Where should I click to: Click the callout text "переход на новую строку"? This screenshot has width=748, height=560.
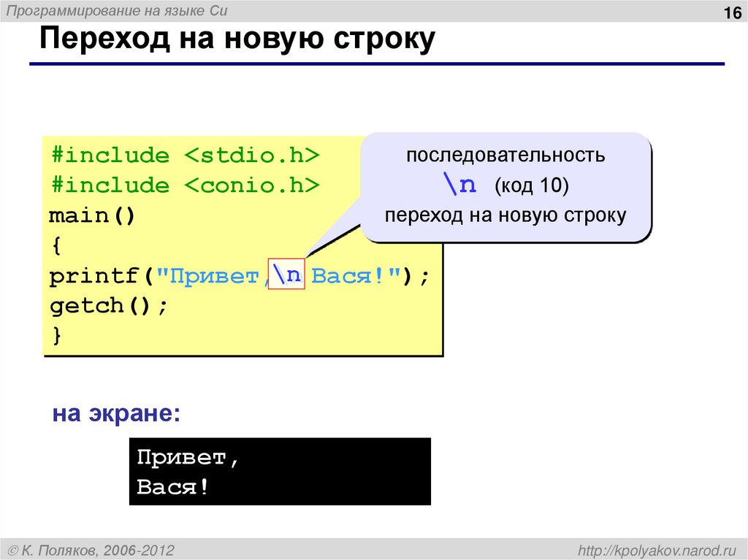tap(505, 215)
